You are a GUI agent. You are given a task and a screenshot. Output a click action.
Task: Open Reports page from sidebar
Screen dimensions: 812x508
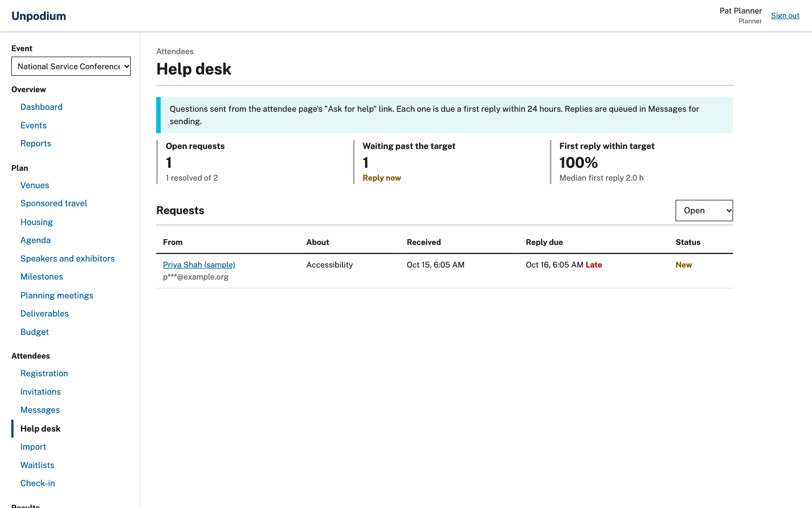[x=36, y=143]
